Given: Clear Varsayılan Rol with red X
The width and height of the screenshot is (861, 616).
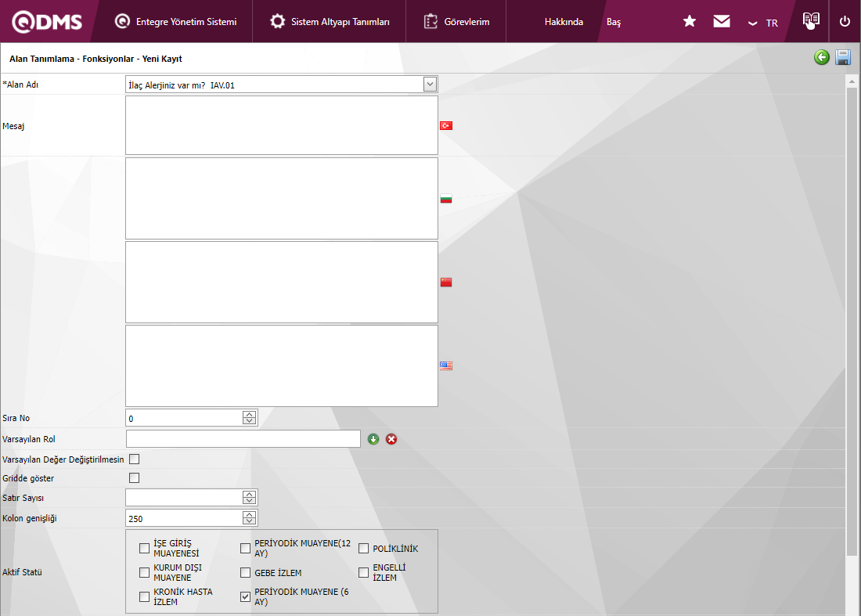Looking at the screenshot, I should tap(391, 439).
